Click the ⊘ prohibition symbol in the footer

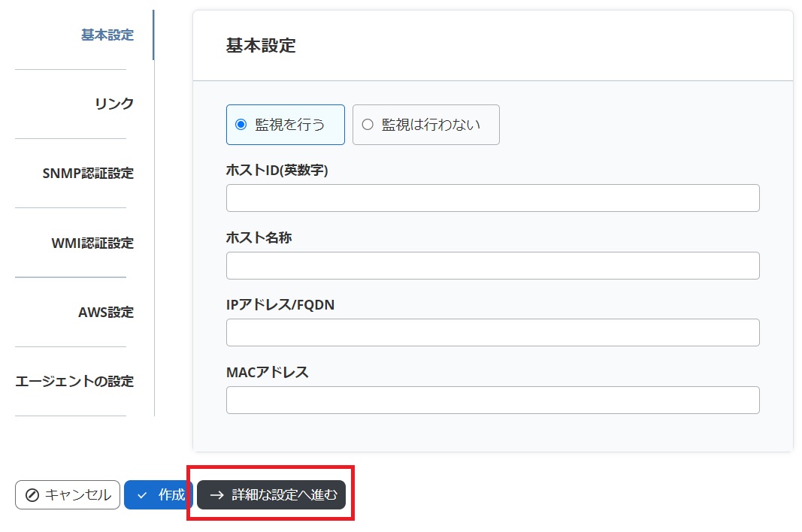click(31, 495)
